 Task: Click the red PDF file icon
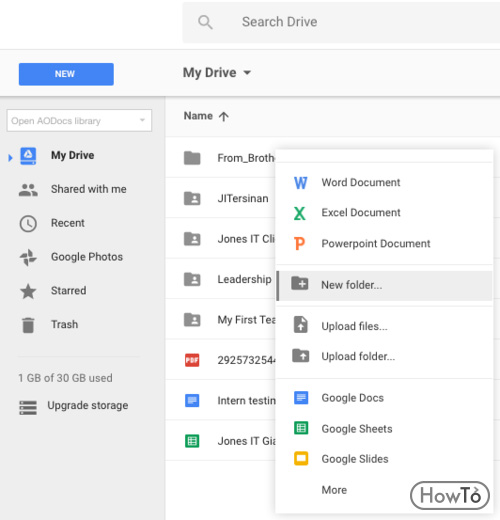pos(192,360)
